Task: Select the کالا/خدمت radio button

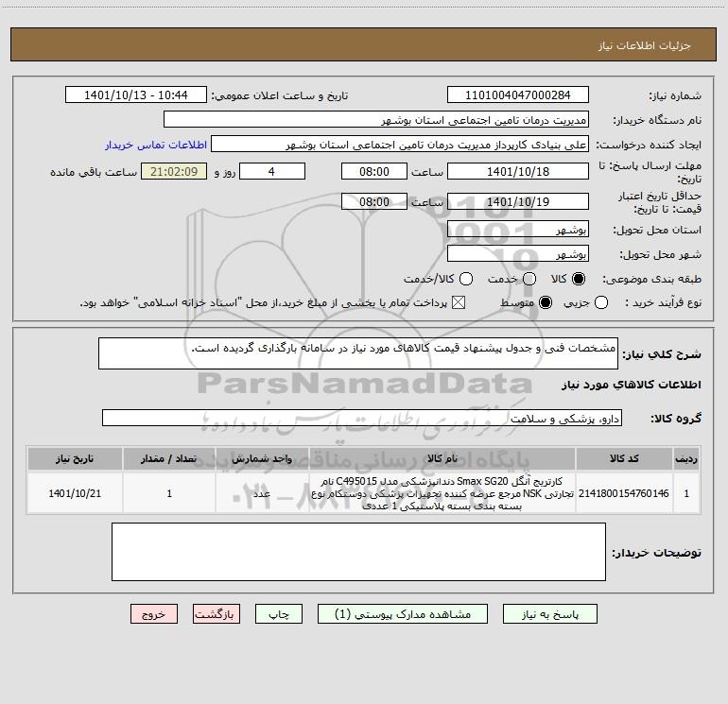Action: (466, 279)
